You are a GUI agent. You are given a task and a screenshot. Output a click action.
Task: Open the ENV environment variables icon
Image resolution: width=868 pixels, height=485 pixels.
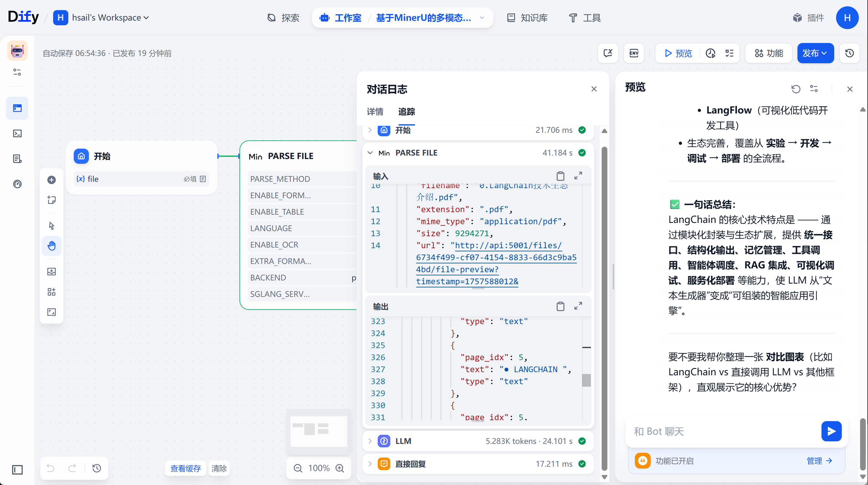click(634, 53)
